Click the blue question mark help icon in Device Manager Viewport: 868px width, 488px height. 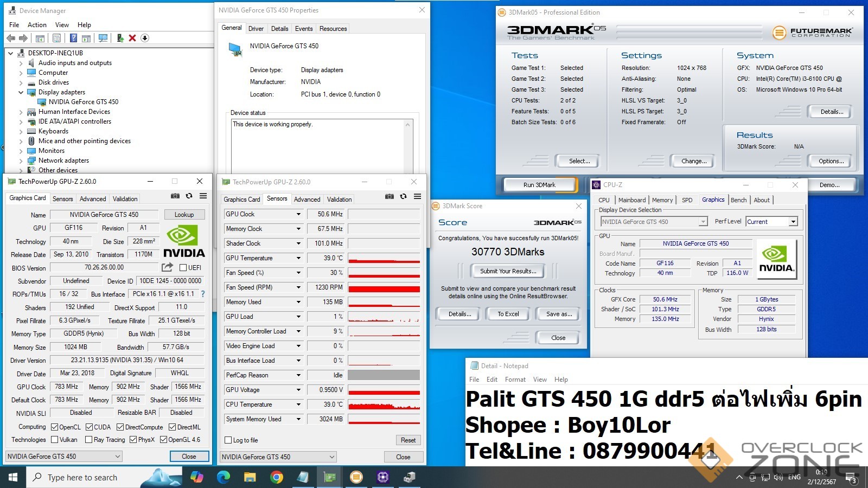[73, 38]
